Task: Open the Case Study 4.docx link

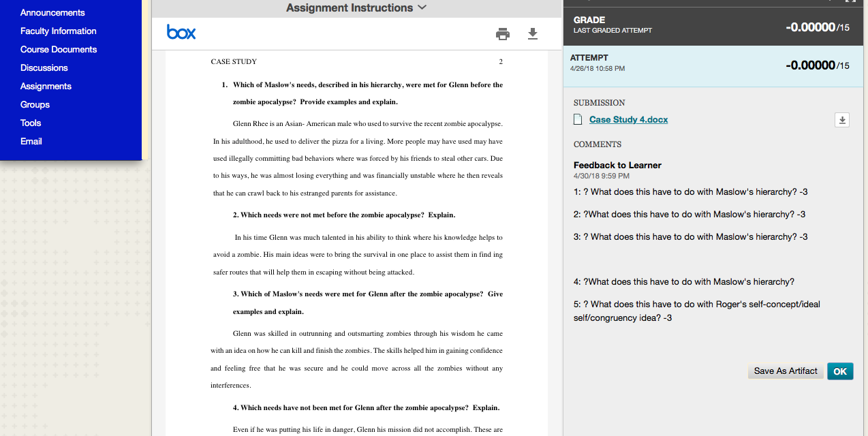Action: point(628,119)
